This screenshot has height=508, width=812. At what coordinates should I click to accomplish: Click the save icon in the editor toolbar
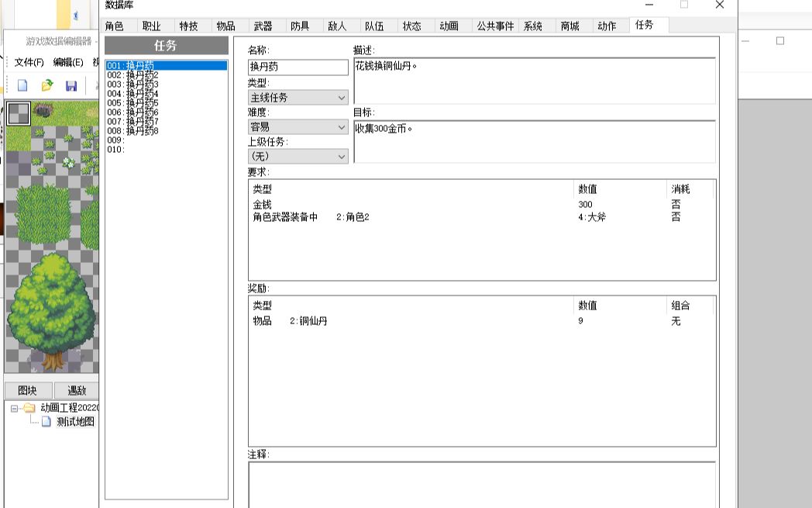71,86
